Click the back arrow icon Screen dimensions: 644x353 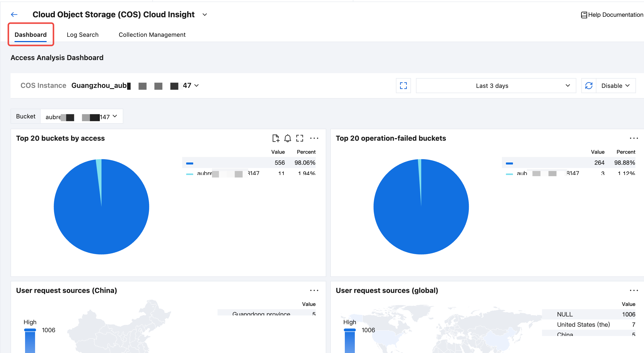14,15
